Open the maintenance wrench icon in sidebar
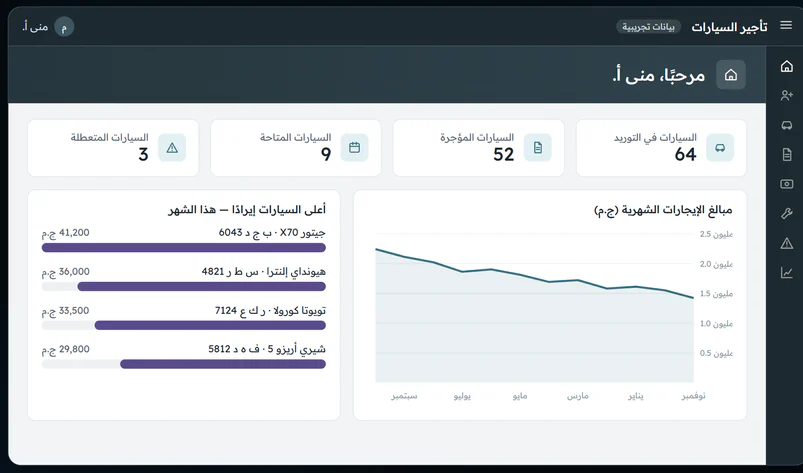This screenshot has width=803, height=473. click(x=787, y=213)
